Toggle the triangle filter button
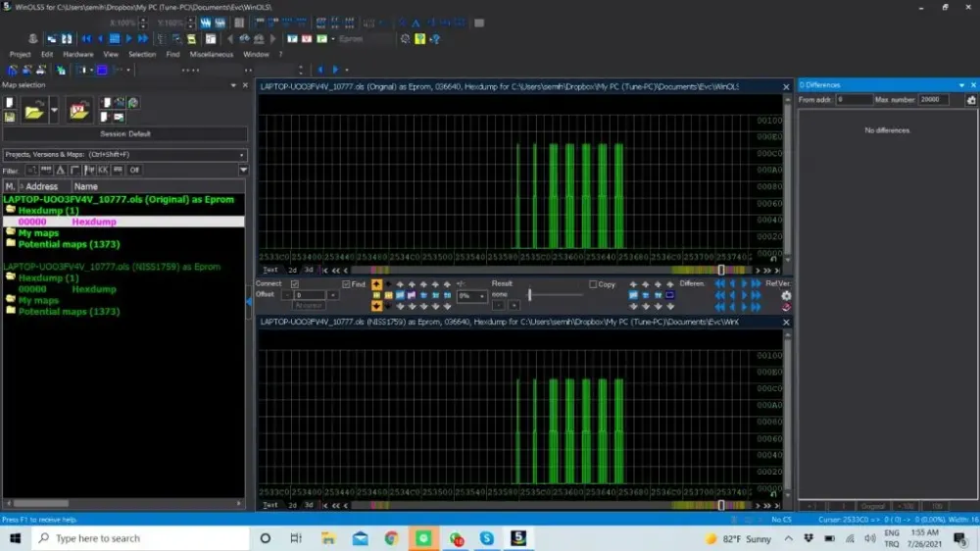 (61, 171)
